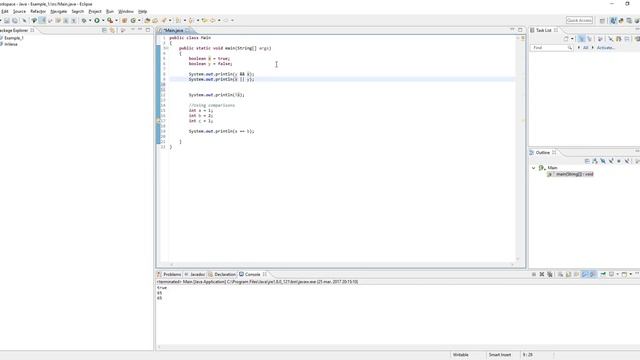Close the Main.java editor tab
Viewport: 640px width, 360px height.
click(x=187, y=31)
